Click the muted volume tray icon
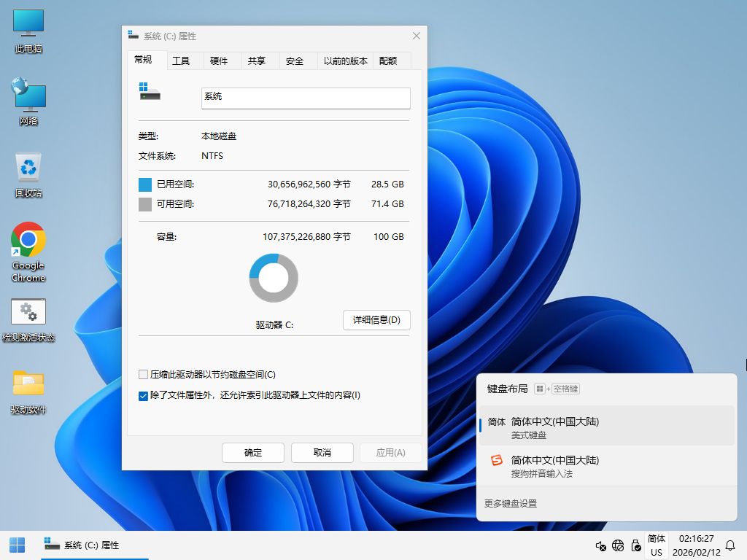Viewport: 747px width, 560px height. 600,545
